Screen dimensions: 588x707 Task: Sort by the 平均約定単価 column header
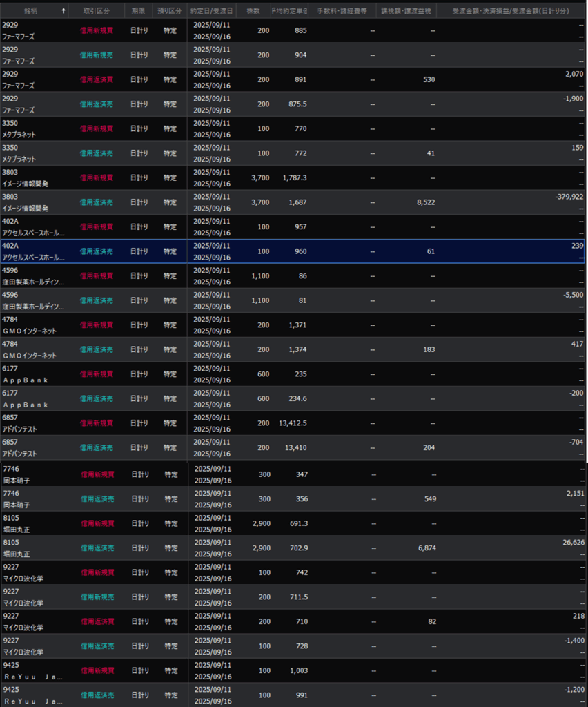point(290,11)
